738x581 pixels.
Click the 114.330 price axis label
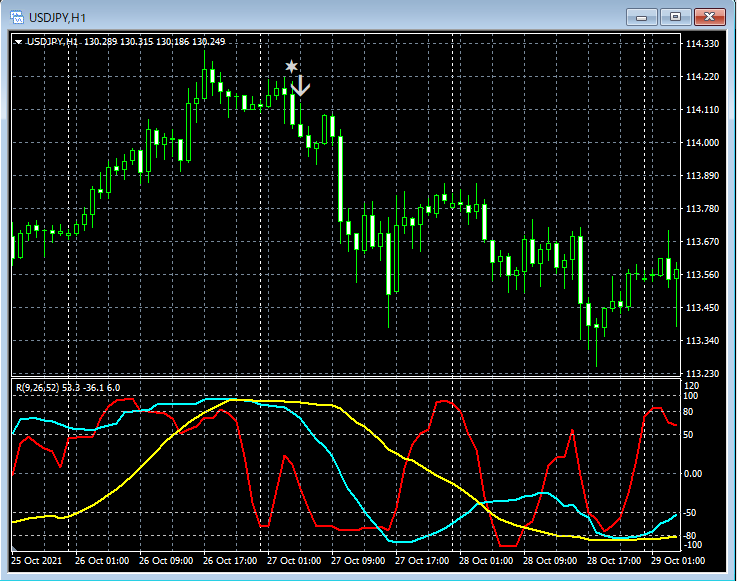(x=702, y=44)
